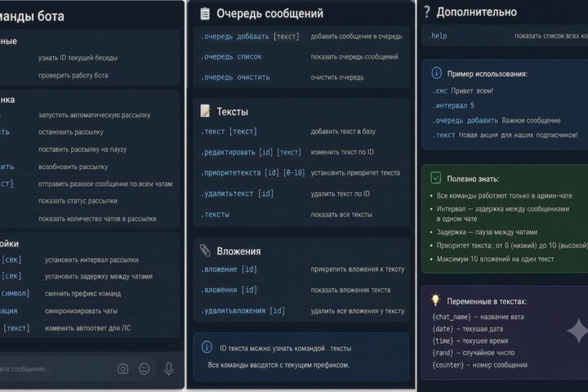Select the .очередь очистить command
The height and width of the screenshot is (392, 588).
pyautogui.click(x=235, y=78)
